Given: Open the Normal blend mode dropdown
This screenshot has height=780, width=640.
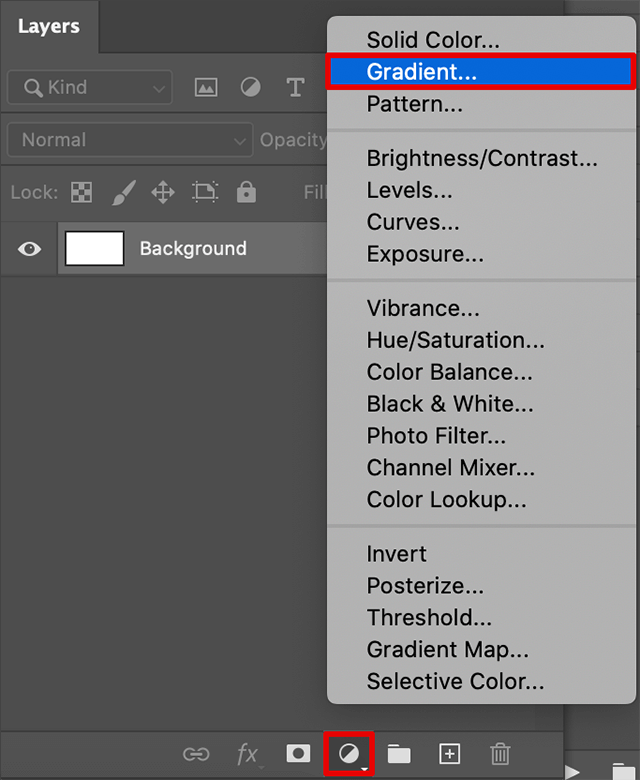Looking at the screenshot, I should (x=128, y=140).
